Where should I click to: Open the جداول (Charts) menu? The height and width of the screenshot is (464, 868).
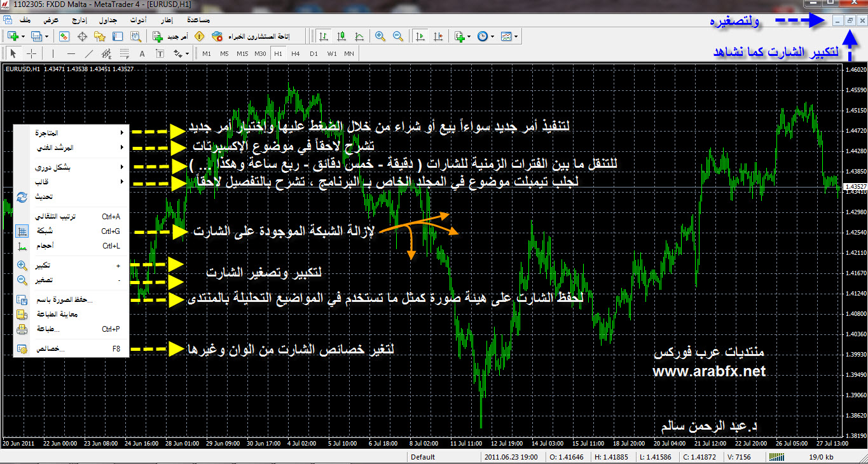109,20
